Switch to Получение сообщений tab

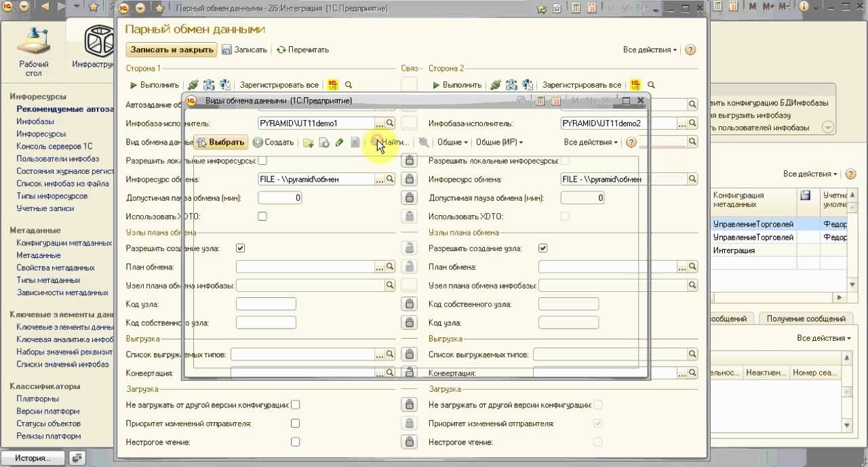click(x=806, y=318)
